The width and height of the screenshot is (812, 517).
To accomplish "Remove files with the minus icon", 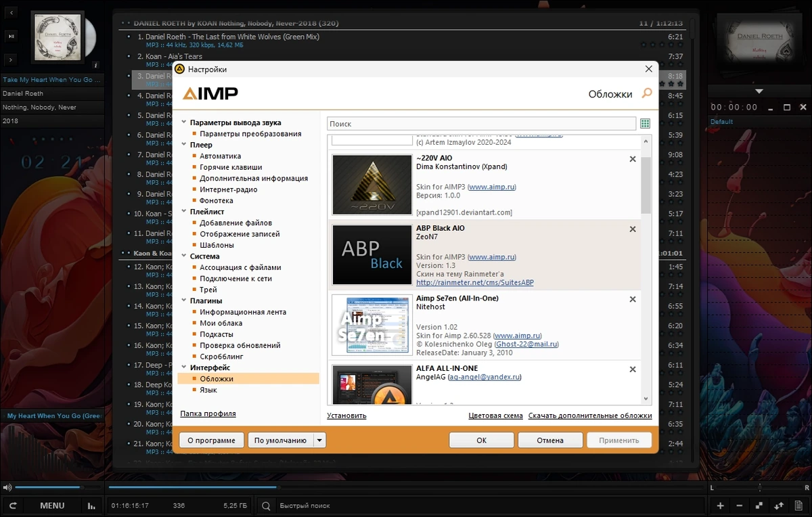I will 739,505.
